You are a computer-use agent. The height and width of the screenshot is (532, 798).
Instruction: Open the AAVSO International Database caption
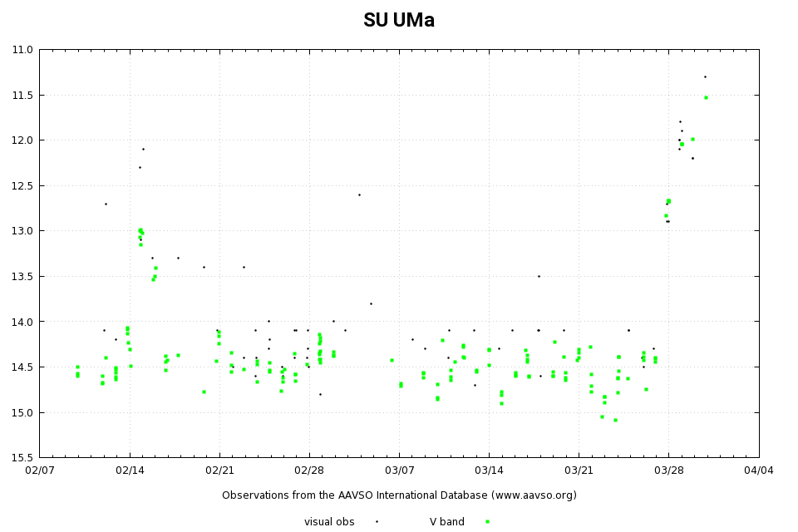tap(399, 495)
